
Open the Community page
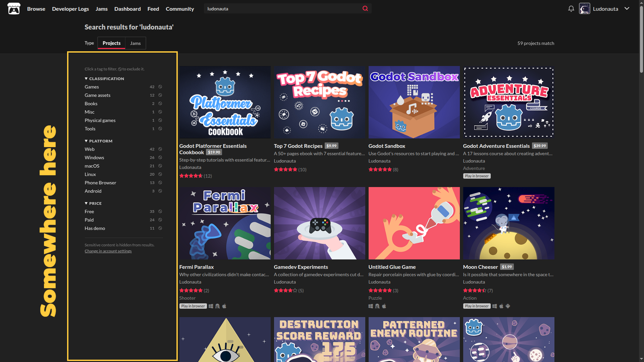point(180,9)
